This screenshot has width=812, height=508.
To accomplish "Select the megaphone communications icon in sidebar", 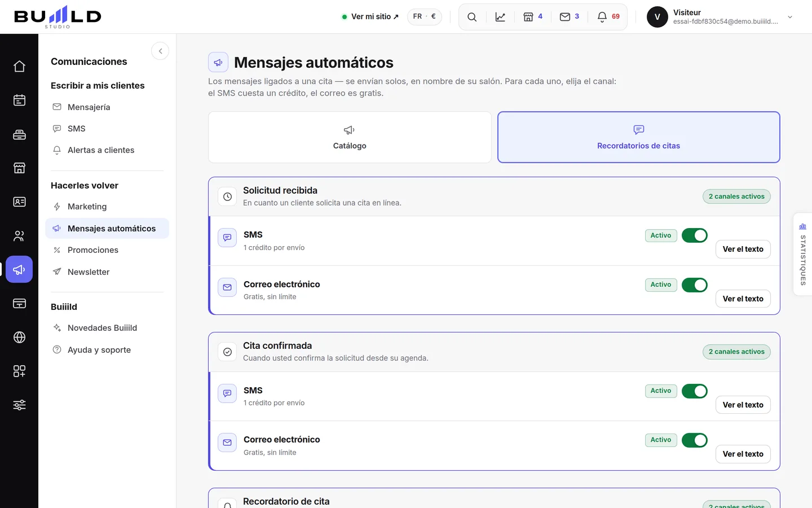I will pyautogui.click(x=19, y=270).
